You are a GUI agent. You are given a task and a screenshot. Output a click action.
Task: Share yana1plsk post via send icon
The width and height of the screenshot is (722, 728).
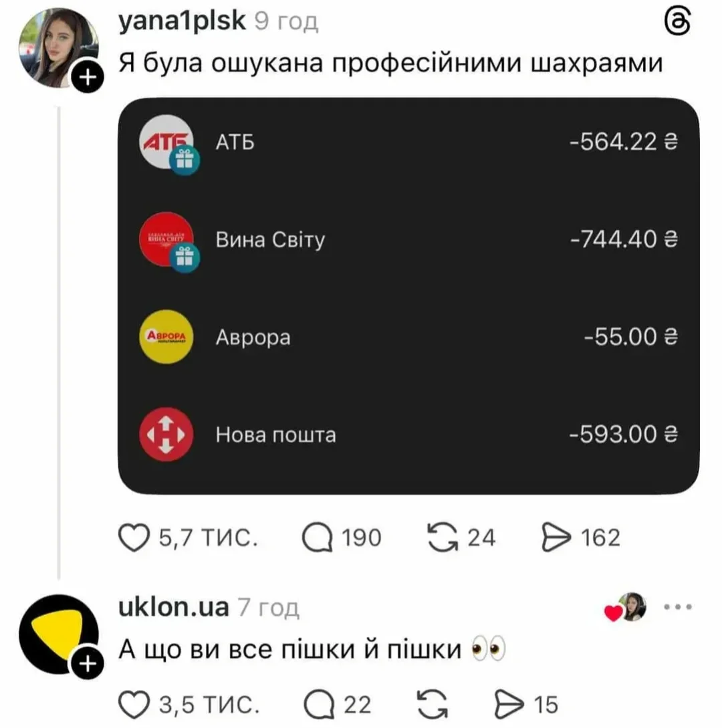pyautogui.click(x=556, y=537)
